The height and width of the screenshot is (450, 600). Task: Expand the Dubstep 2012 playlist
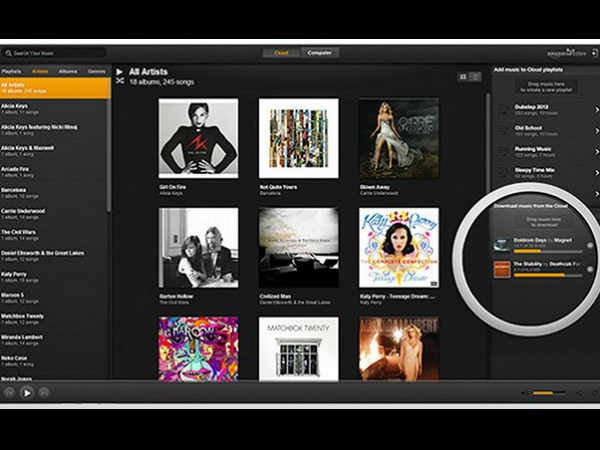596,110
